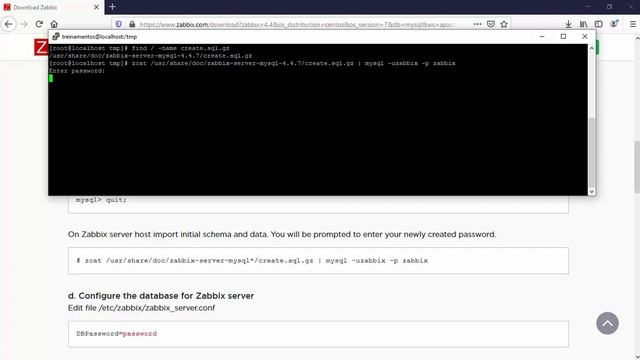View site security padlock info

pos(132,24)
